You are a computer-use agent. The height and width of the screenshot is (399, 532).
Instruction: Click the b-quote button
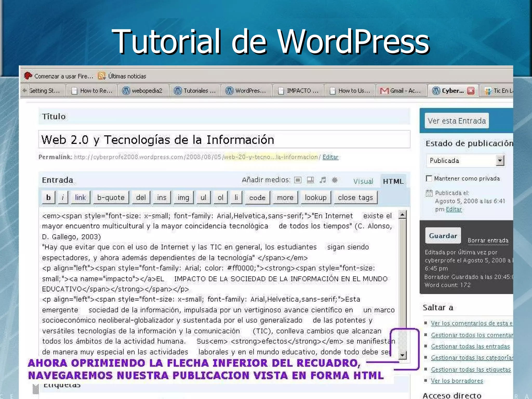pyautogui.click(x=111, y=198)
